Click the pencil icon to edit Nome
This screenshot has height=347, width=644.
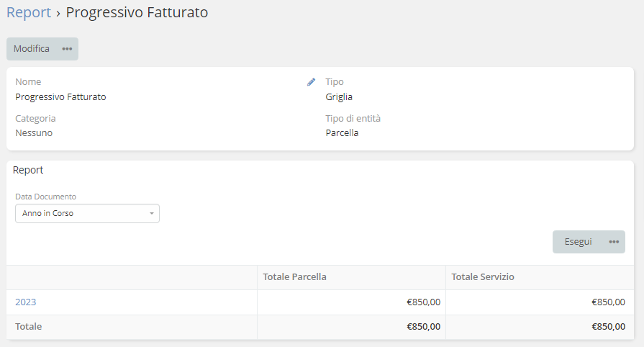click(311, 82)
